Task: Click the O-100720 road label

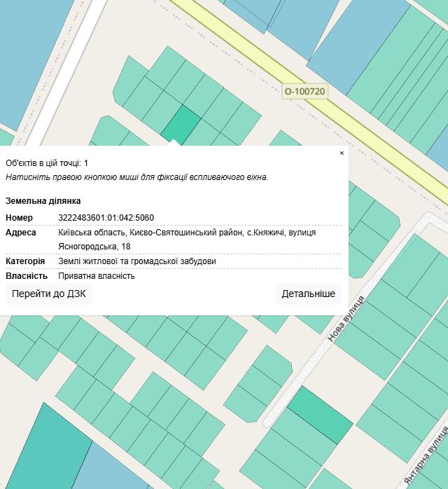Action: [x=305, y=91]
